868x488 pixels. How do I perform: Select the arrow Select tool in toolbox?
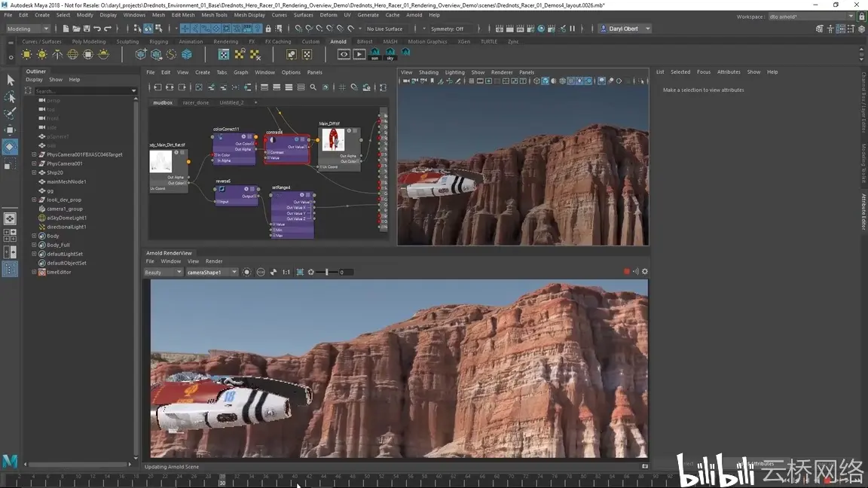coord(10,80)
